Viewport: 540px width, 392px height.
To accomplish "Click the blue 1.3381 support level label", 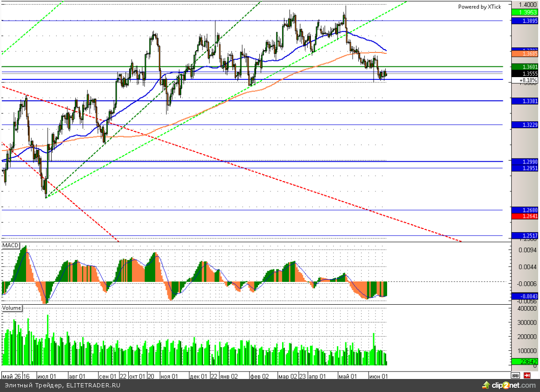I will (524, 101).
